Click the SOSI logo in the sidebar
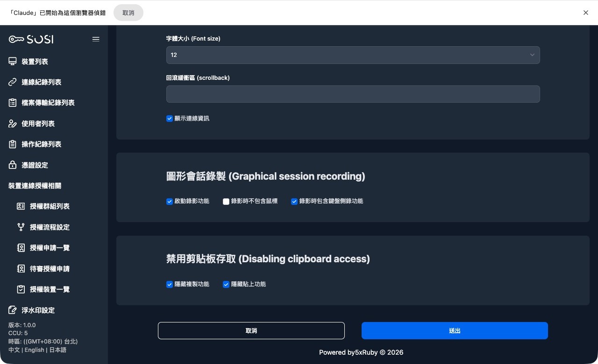 click(30, 39)
